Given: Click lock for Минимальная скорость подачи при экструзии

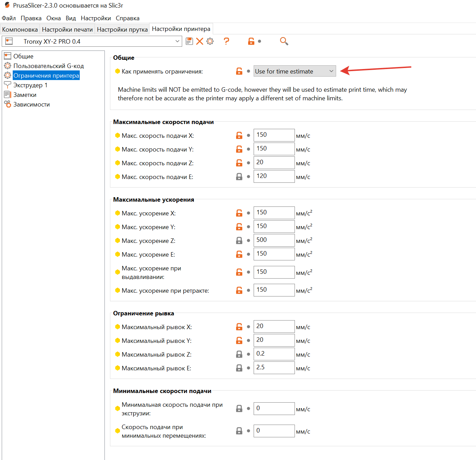Looking at the screenshot, I should (x=239, y=409).
